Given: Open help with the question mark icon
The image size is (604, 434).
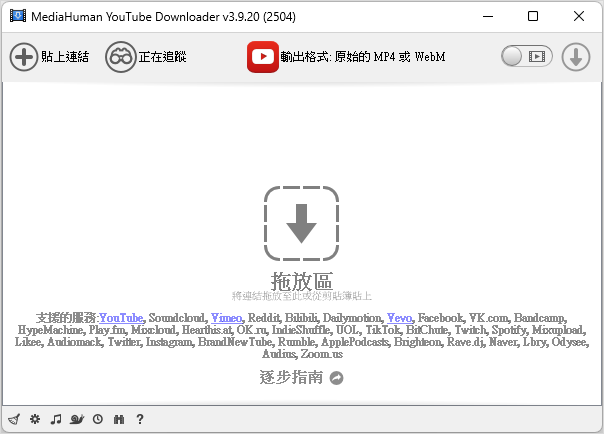Looking at the screenshot, I should [x=140, y=420].
